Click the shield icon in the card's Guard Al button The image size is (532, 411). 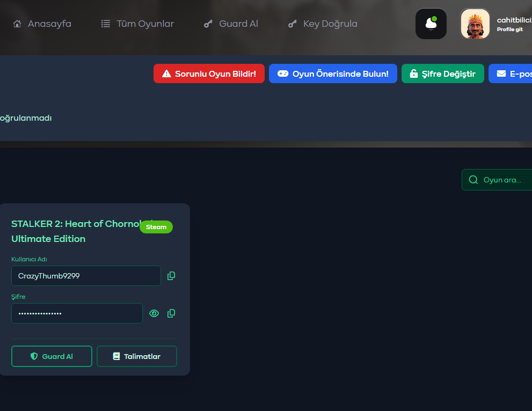34,356
